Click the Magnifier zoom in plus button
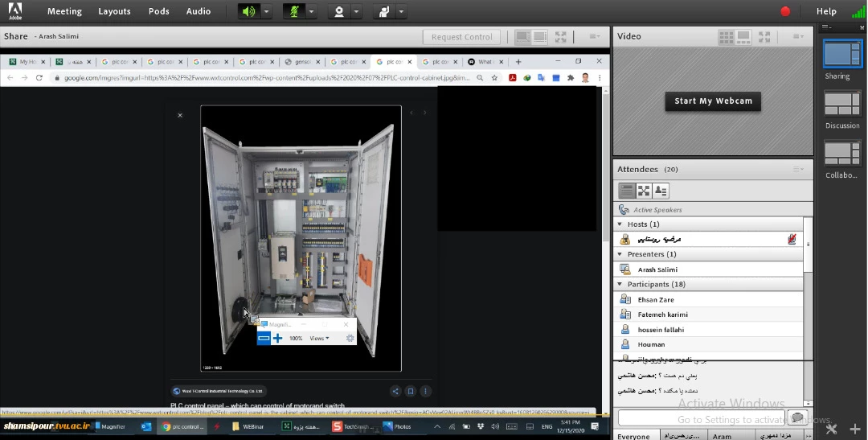Image resolution: width=868 pixels, height=440 pixels. (x=278, y=338)
